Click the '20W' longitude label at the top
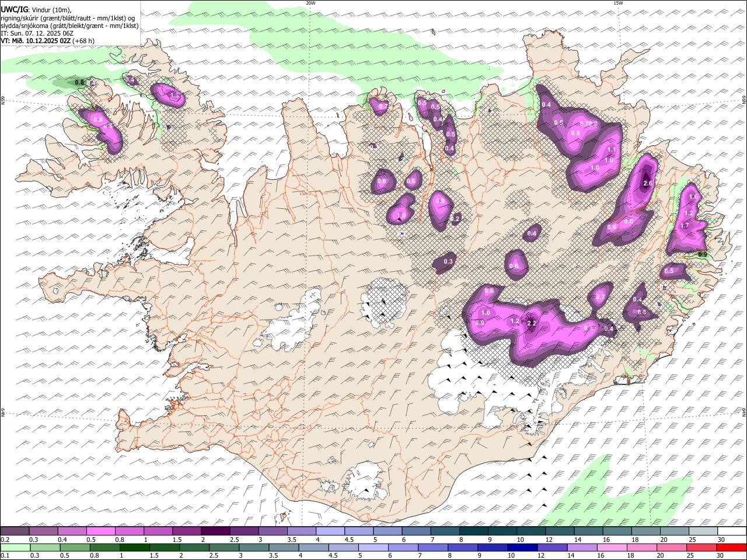The width and height of the screenshot is (747, 560). click(x=310, y=3)
